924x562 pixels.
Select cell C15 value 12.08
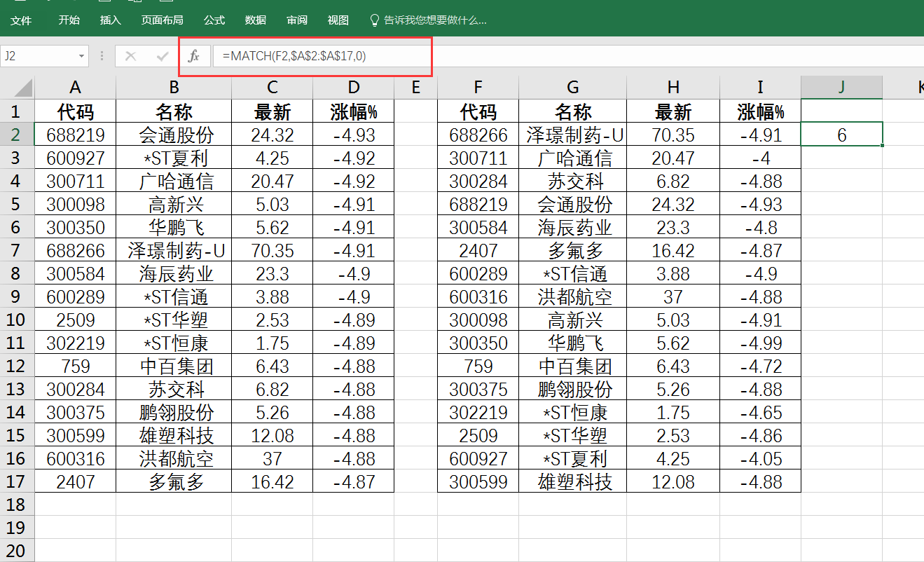272,435
